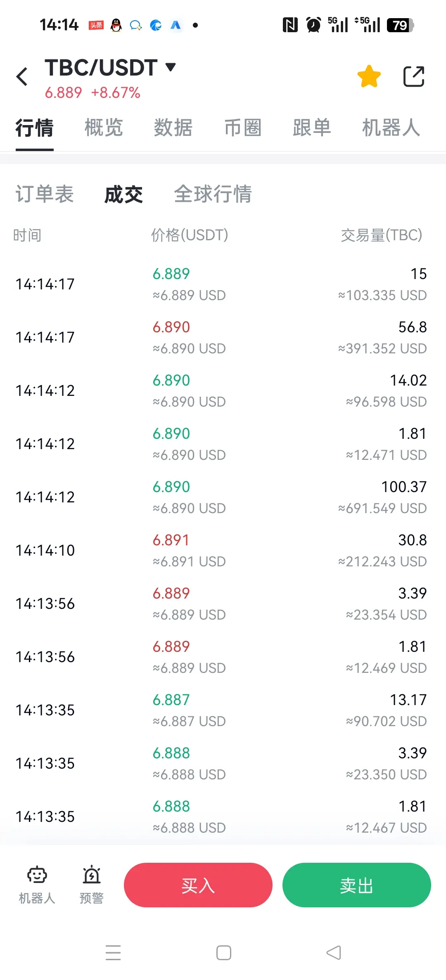Toggle the yellow favorite star
This screenshot has height=980, width=446.
coord(369,76)
